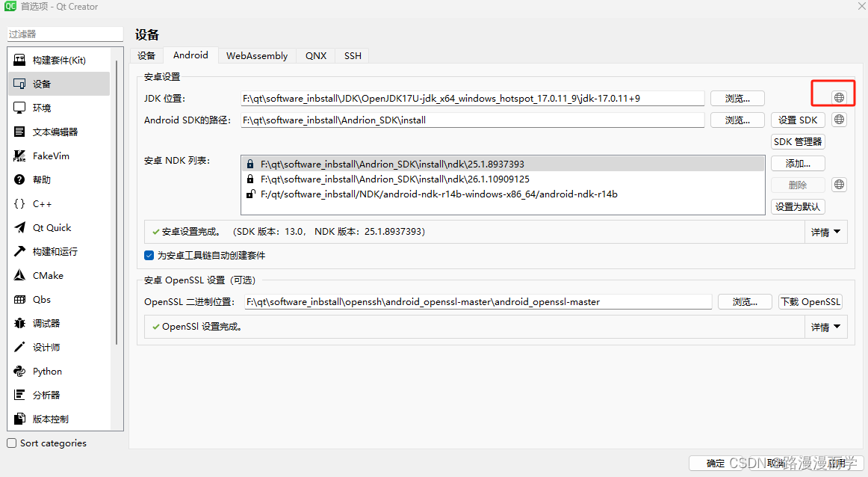This screenshot has height=477, width=868.
Task: Open the 帮助 help question-mark icon
Action: click(x=19, y=179)
